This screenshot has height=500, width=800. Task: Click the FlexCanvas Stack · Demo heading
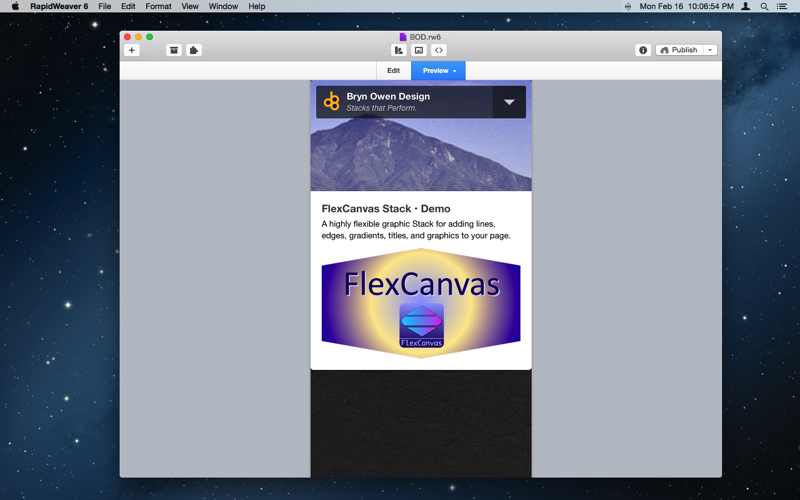(386, 209)
